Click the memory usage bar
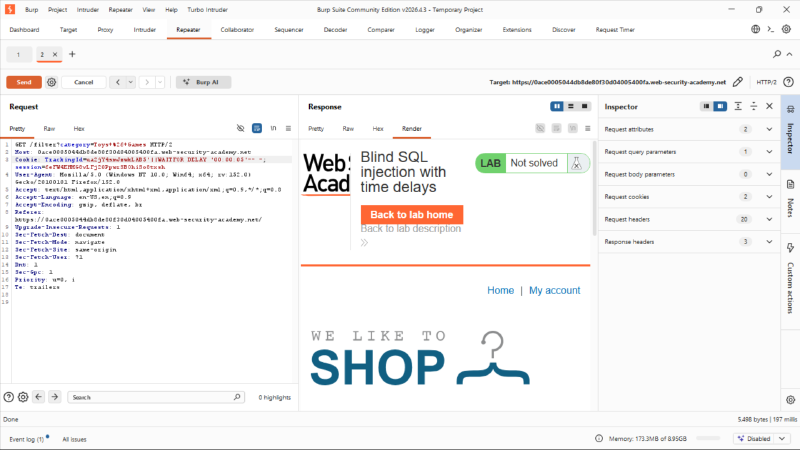This screenshot has width=800, height=450. click(x=708, y=438)
